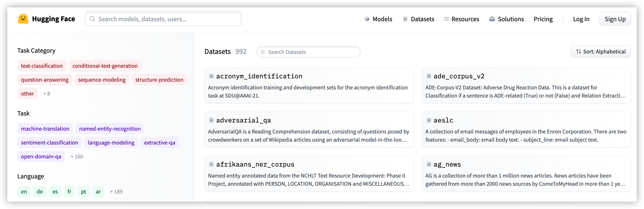
Task: Click the Sign Up button
Action: coord(615,19)
